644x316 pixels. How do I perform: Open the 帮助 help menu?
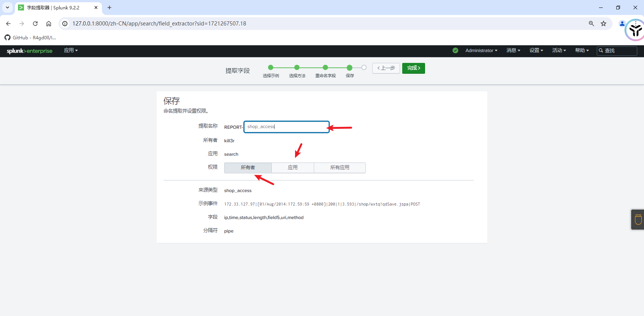point(582,51)
